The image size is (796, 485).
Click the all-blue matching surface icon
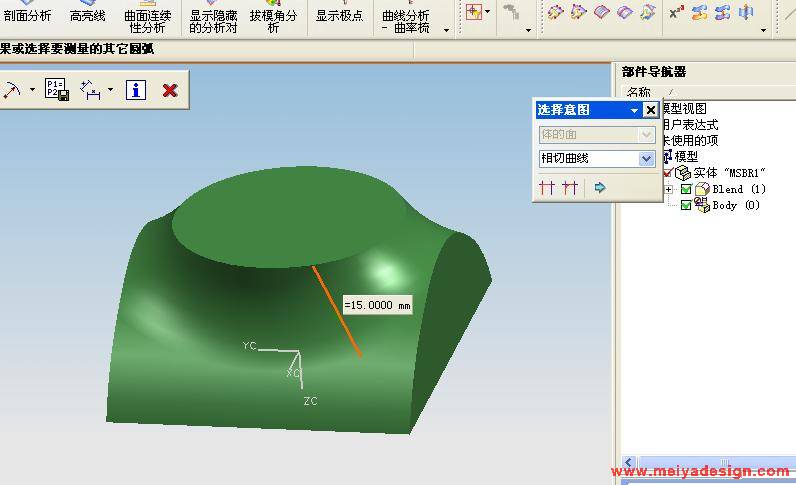point(722,12)
